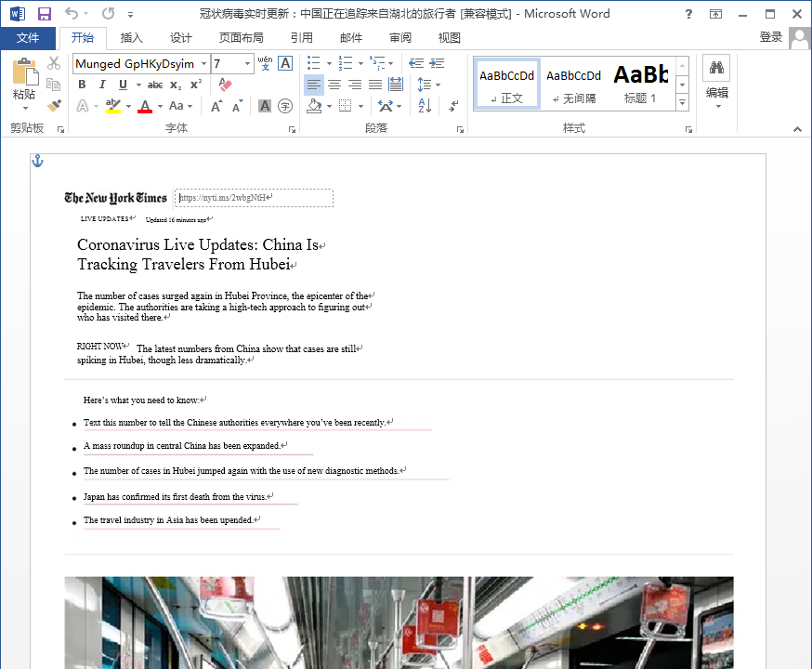Toggle Underline formatting
The width and height of the screenshot is (812, 669).
coord(123,85)
